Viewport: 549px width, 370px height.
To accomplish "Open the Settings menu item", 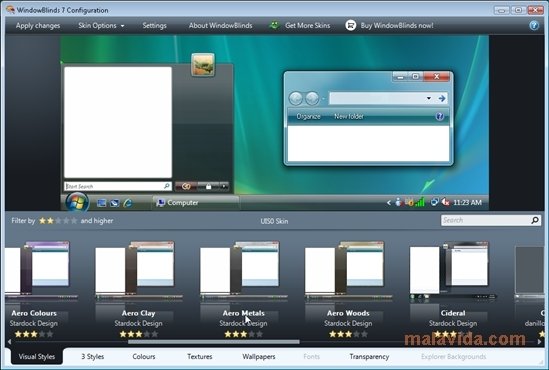I will [154, 26].
